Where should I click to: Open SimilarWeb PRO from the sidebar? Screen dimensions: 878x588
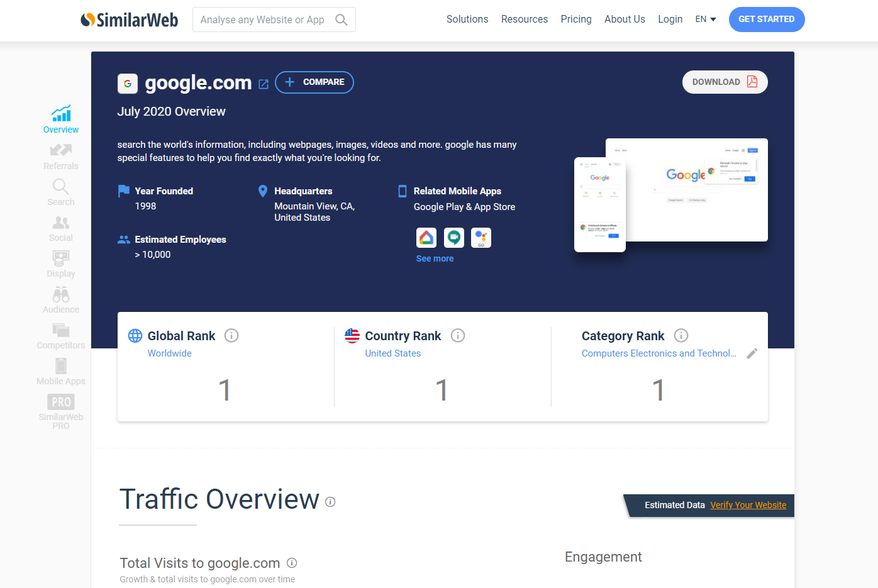[60, 410]
